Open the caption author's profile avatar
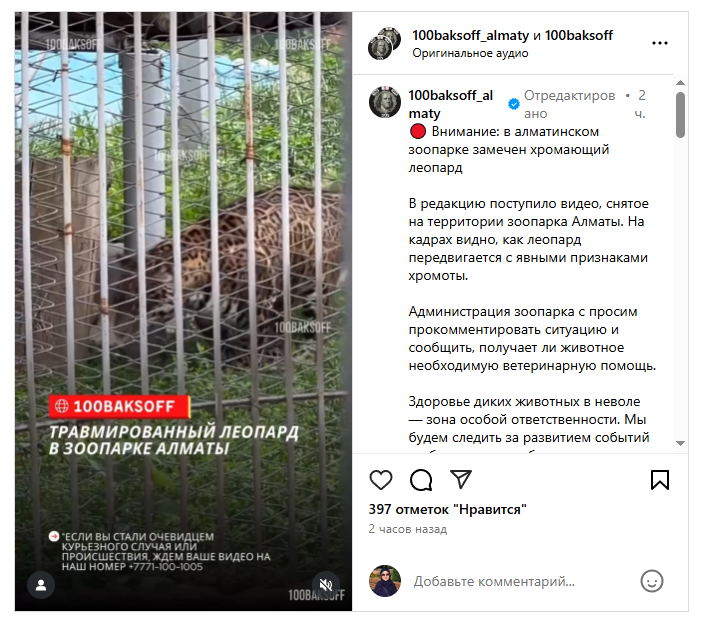The width and height of the screenshot is (707, 637). click(x=385, y=102)
